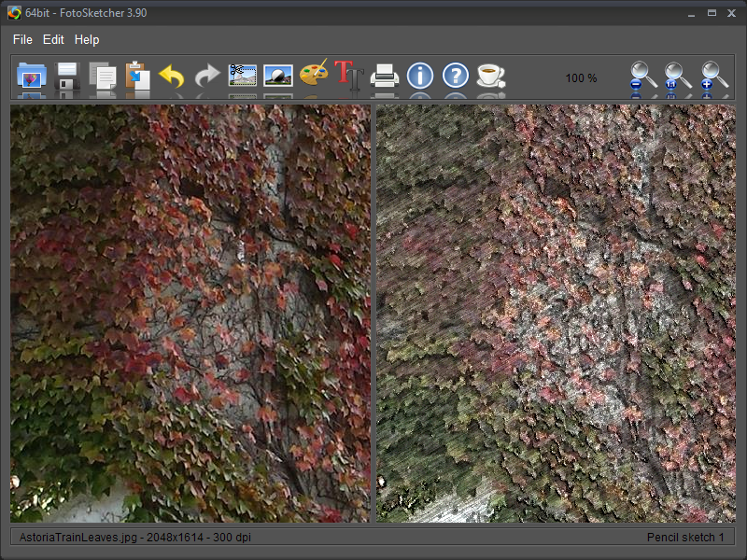Click the grey redo arrow

click(x=207, y=76)
